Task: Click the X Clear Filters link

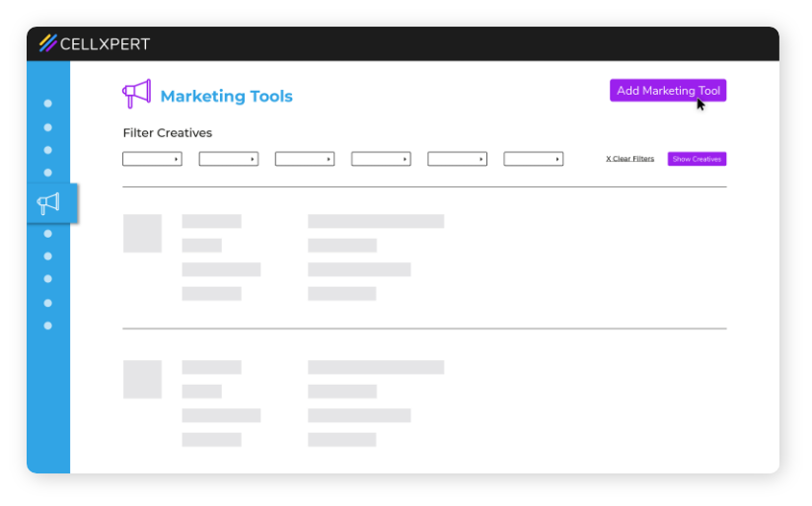Action: [629, 159]
